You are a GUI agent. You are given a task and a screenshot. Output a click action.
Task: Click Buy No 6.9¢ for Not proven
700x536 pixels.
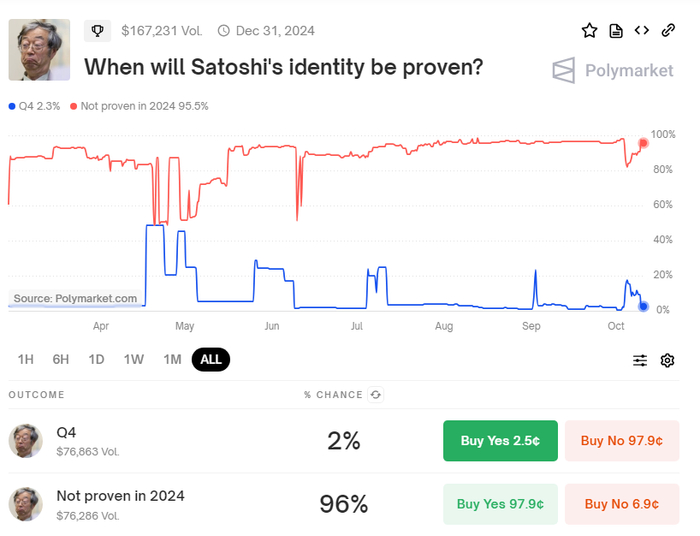tap(622, 504)
